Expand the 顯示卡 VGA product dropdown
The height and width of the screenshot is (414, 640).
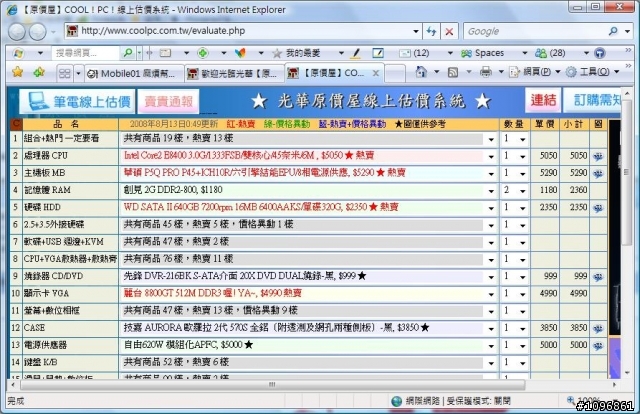click(x=491, y=294)
